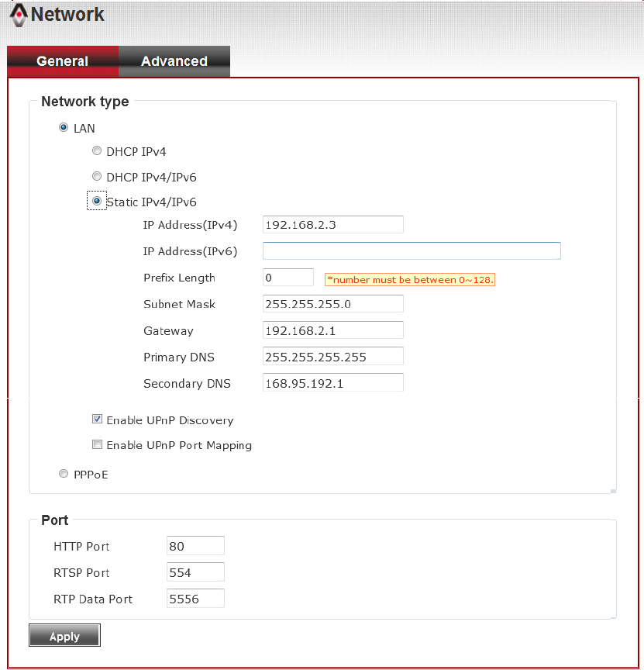This screenshot has width=644, height=670.
Task: Select the LAN network type radio button
Action: [64, 127]
